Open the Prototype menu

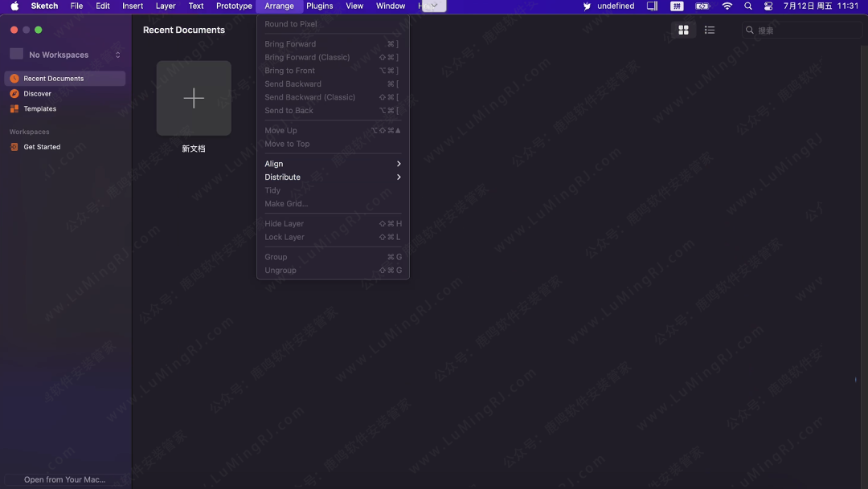tap(234, 6)
